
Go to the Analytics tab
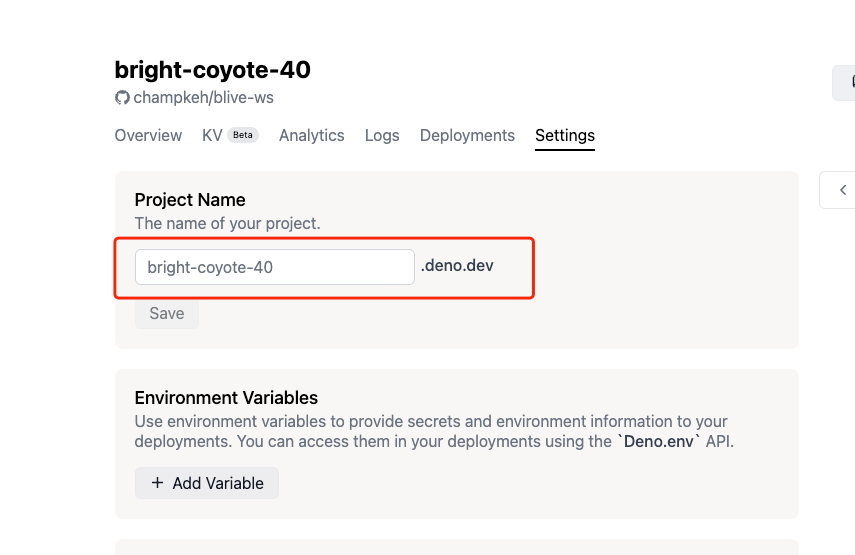click(x=311, y=135)
